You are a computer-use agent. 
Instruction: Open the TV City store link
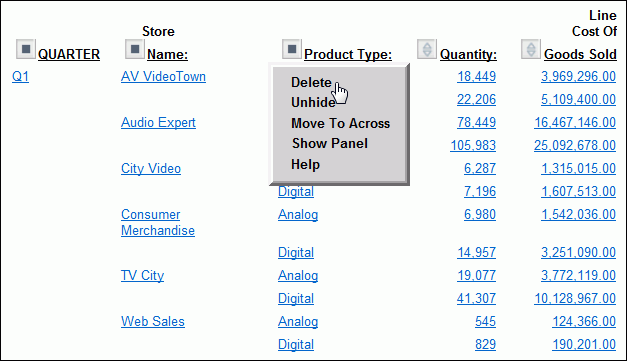coord(142,275)
